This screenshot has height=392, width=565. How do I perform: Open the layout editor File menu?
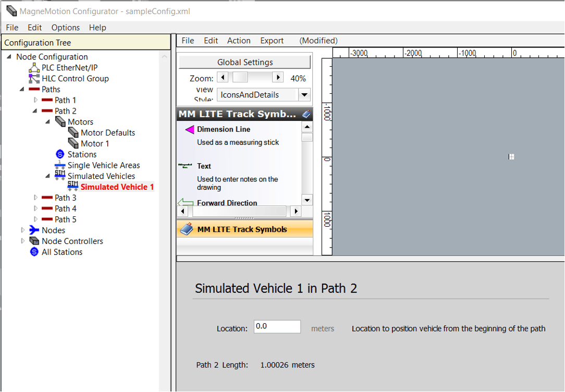point(188,41)
